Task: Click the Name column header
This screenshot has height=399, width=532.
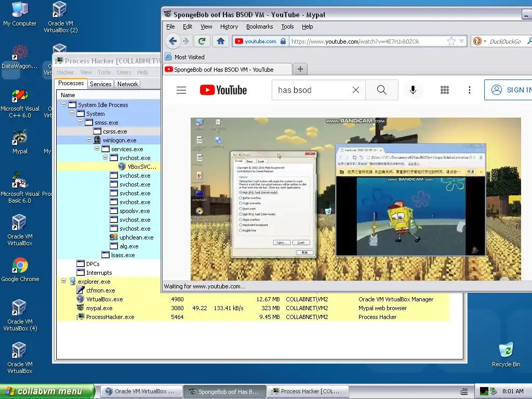Action: pyautogui.click(x=109, y=95)
